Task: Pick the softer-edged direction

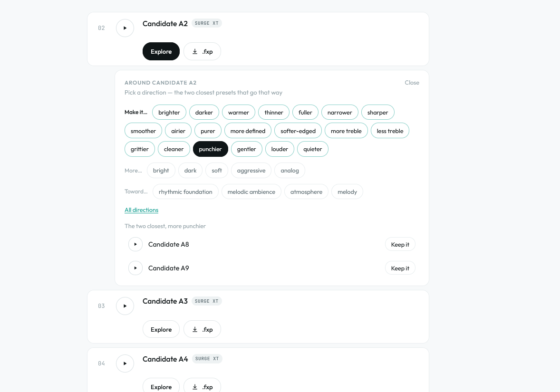Action: pyautogui.click(x=298, y=131)
